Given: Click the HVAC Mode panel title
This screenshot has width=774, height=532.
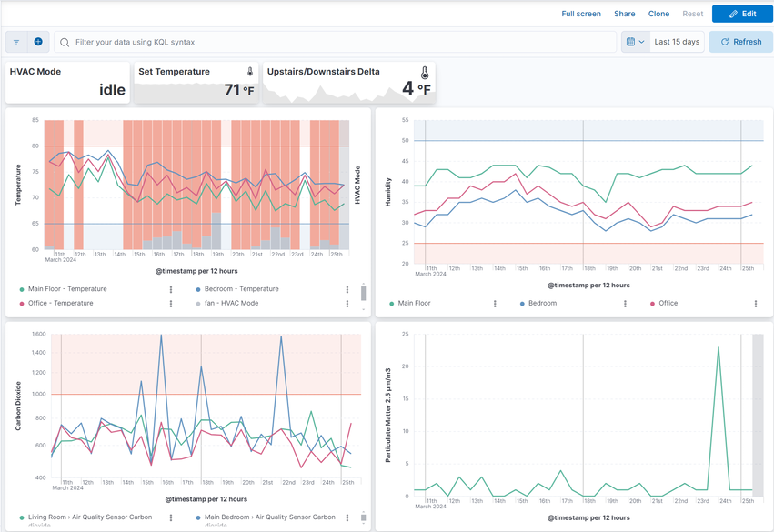Looking at the screenshot, I should pyautogui.click(x=35, y=72).
